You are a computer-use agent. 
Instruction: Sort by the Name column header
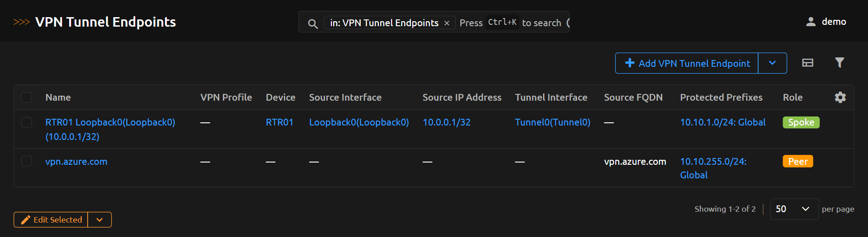(x=58, y=98)
